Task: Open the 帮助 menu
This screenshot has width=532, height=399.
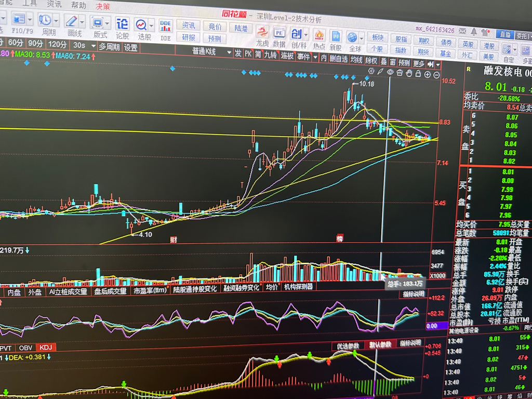Action: [79, 5]
